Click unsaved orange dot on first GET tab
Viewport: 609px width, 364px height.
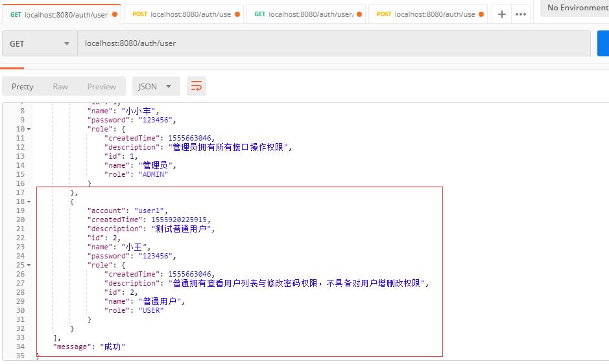tap(115, 14)
